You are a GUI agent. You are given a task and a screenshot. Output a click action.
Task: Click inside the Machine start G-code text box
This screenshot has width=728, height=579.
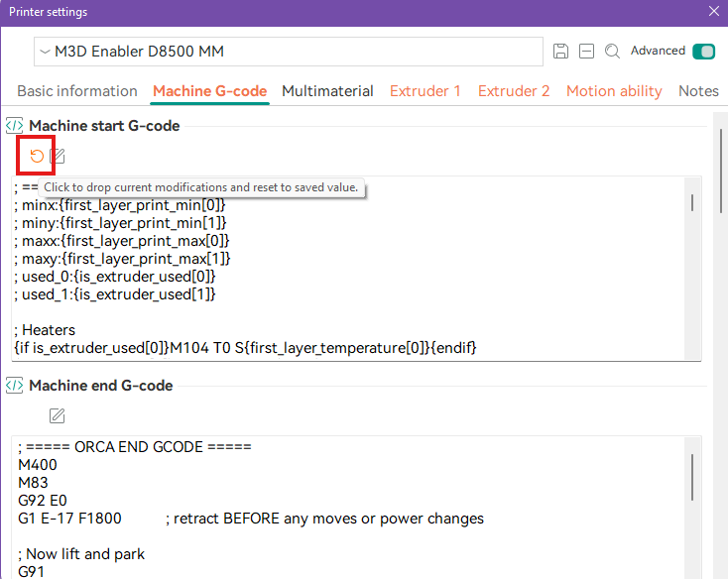tap(347, 278)
